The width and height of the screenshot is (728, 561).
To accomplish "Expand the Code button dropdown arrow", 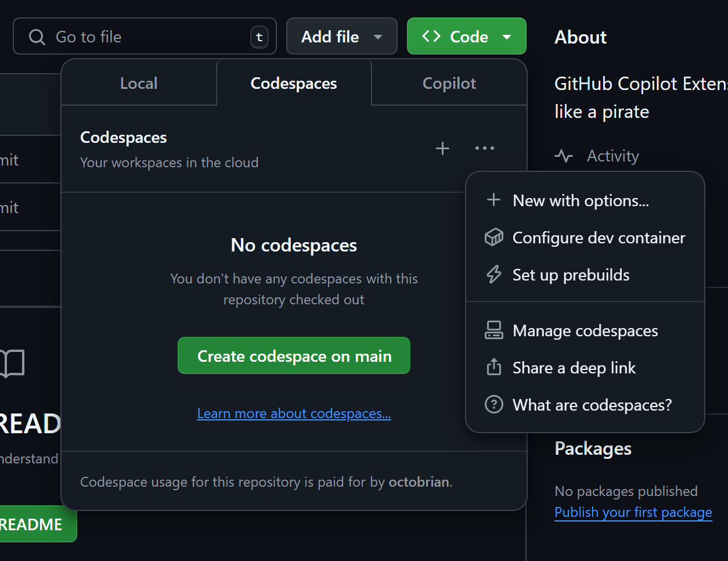I will point(506,36).
